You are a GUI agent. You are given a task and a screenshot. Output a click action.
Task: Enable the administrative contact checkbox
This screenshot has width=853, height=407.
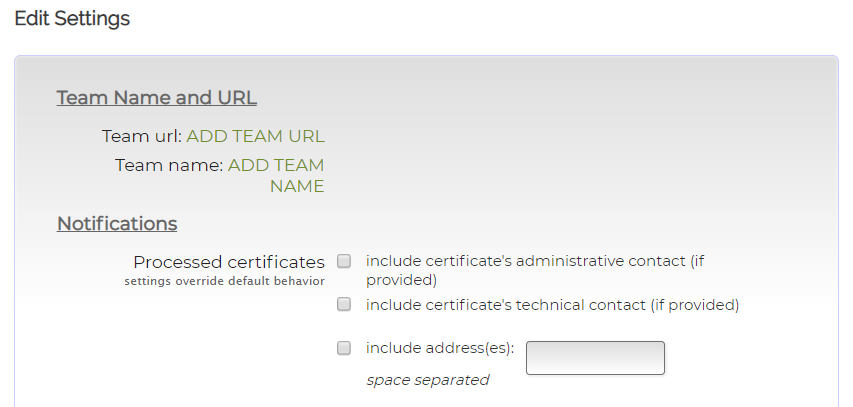(x=344, y=261)
